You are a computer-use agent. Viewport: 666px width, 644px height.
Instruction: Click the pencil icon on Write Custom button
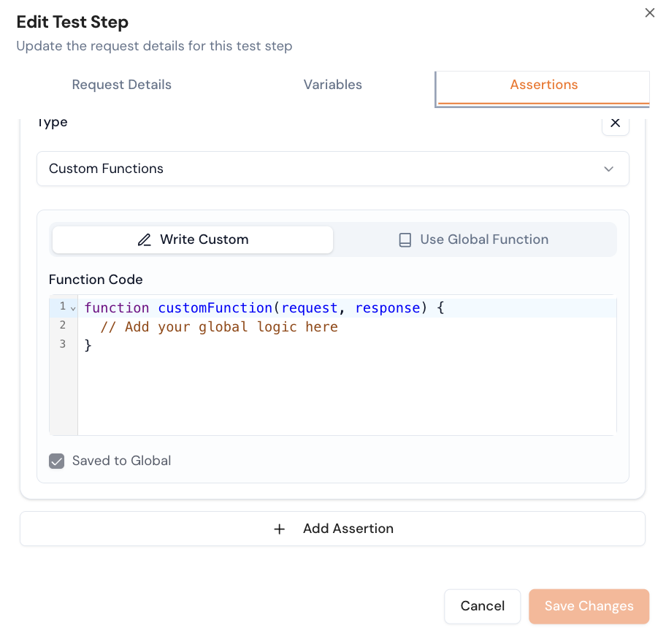[144, 239]
